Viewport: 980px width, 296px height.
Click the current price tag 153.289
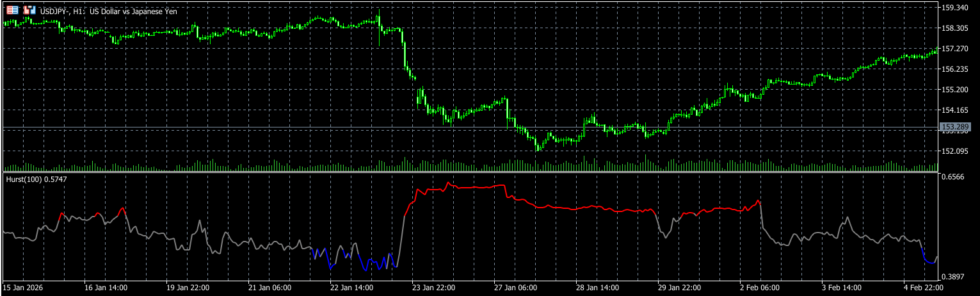click(954, 127)
